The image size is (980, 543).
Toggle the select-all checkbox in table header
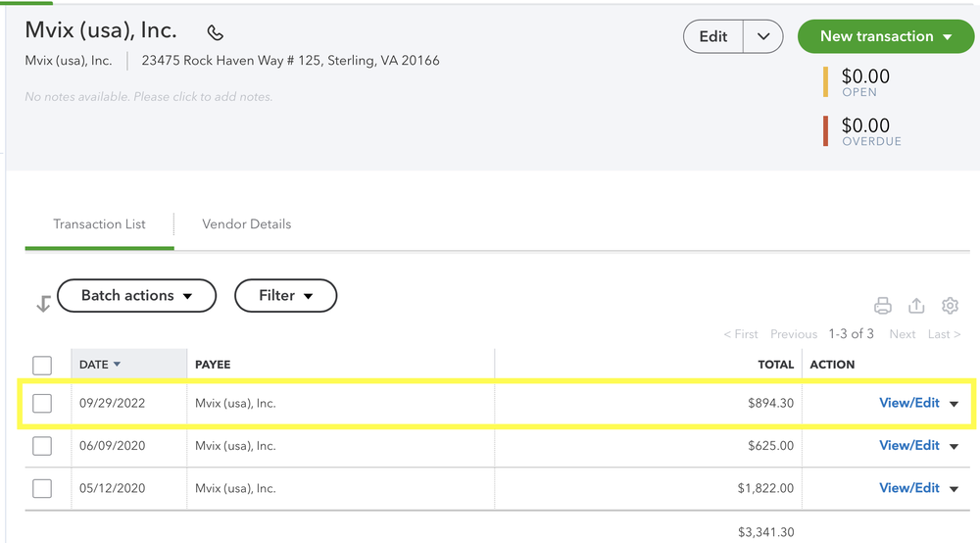click(42, 365)
